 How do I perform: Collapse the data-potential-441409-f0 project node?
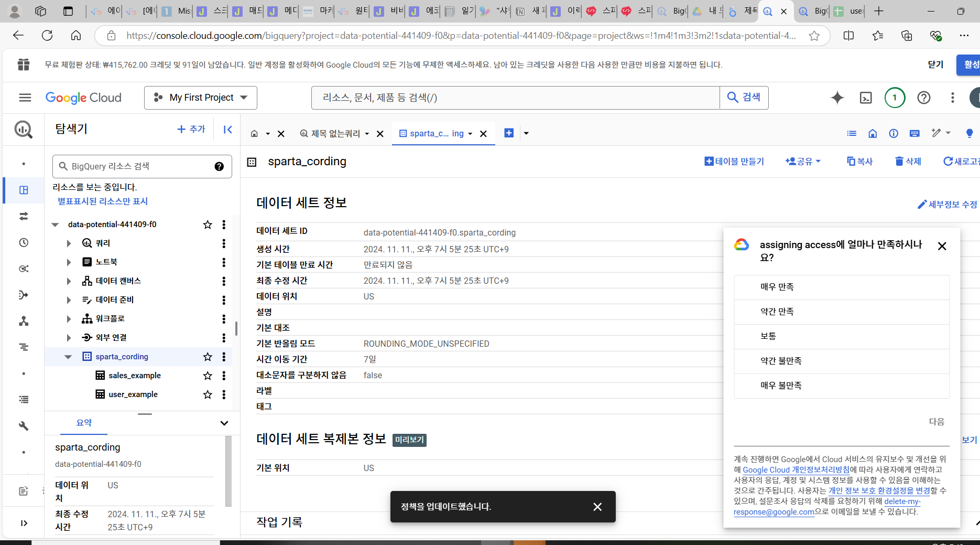[55, 225]
